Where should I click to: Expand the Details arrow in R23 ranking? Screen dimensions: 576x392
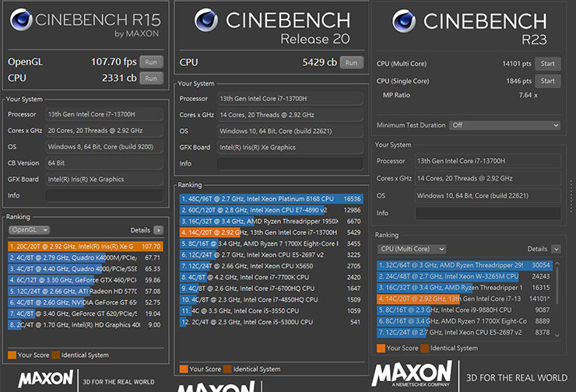point(556,249)
